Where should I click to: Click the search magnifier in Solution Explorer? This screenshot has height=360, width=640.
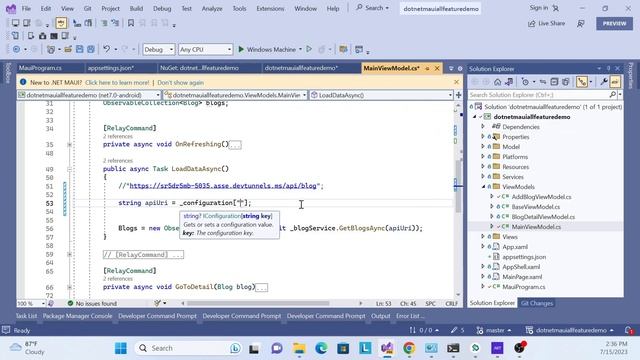[x=612, y=95]
